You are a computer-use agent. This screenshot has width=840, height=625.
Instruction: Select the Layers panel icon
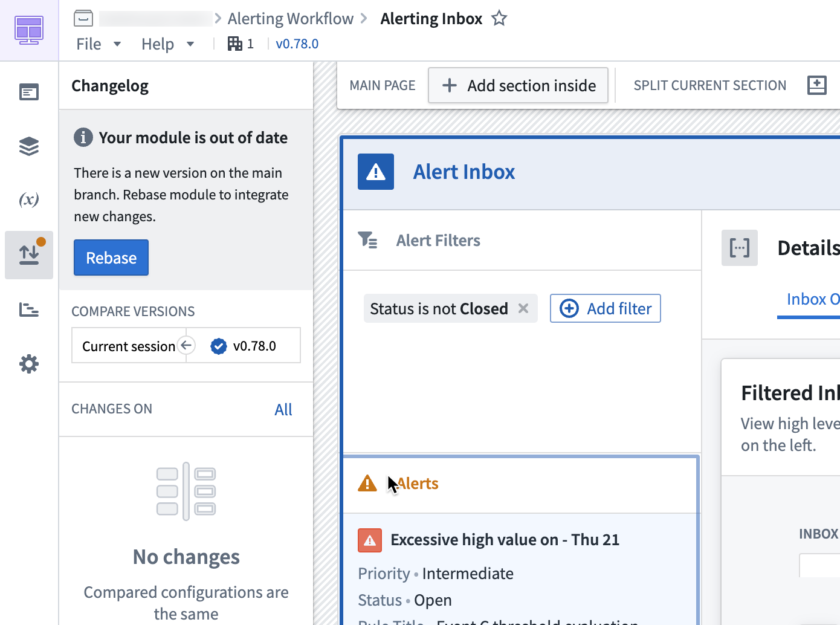point(28,146)
